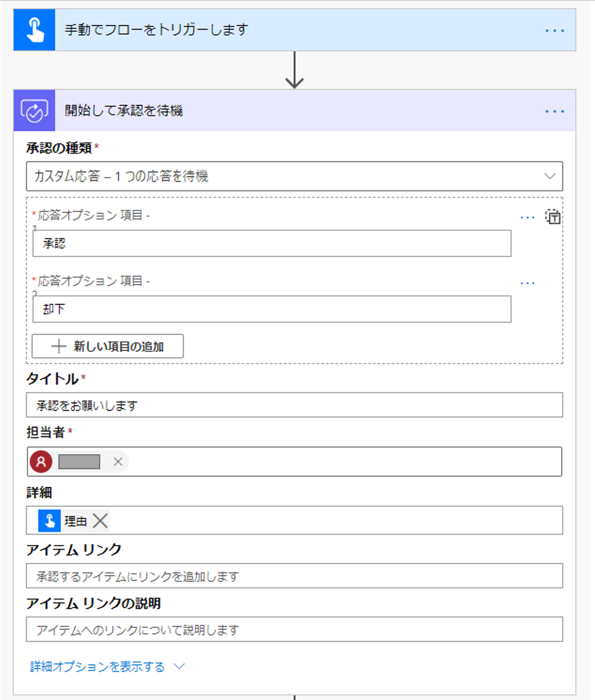Click the 理由 token trigger icon
The height and width of the screenshot is (700, 595).
pyautogui.click(x=50, y=520)
